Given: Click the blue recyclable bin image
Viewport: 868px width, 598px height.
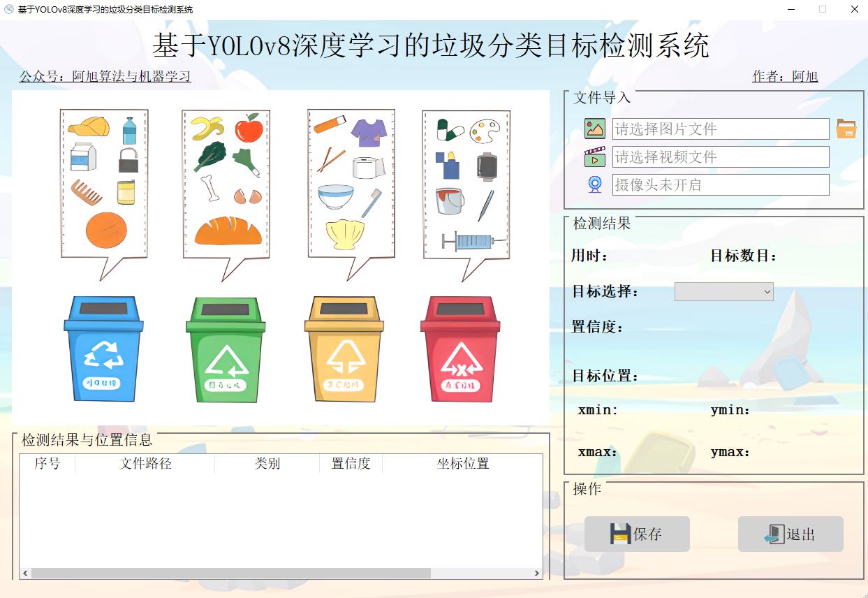Looking at the screenshot, I should pyautogui.click(x=103, y=349).
